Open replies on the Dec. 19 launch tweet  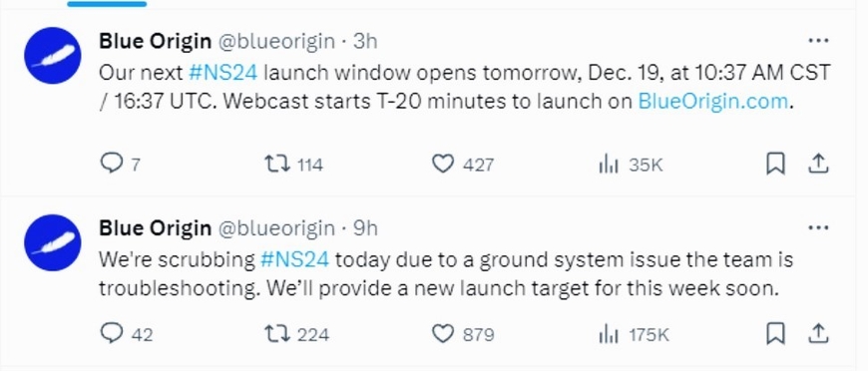click(120, 164)
